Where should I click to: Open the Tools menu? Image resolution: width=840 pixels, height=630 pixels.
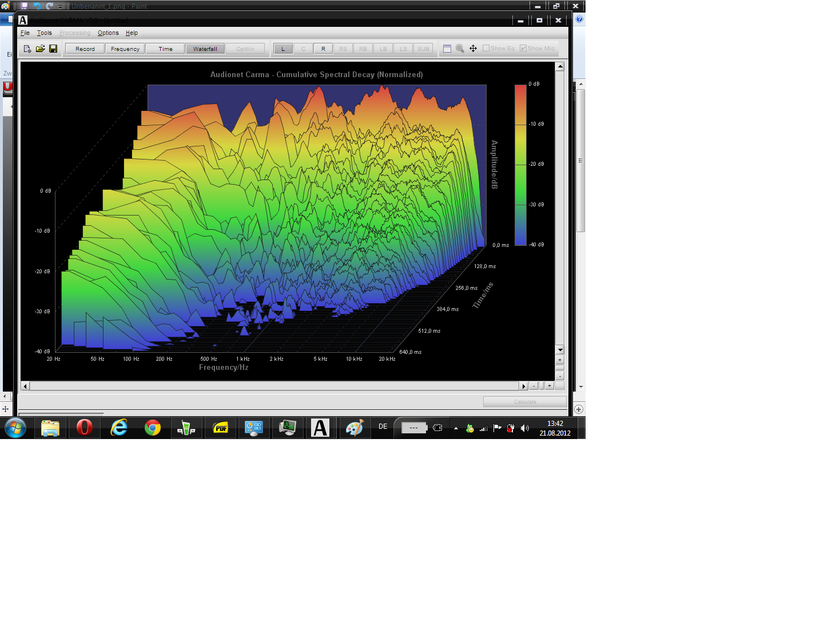point(44,33)
